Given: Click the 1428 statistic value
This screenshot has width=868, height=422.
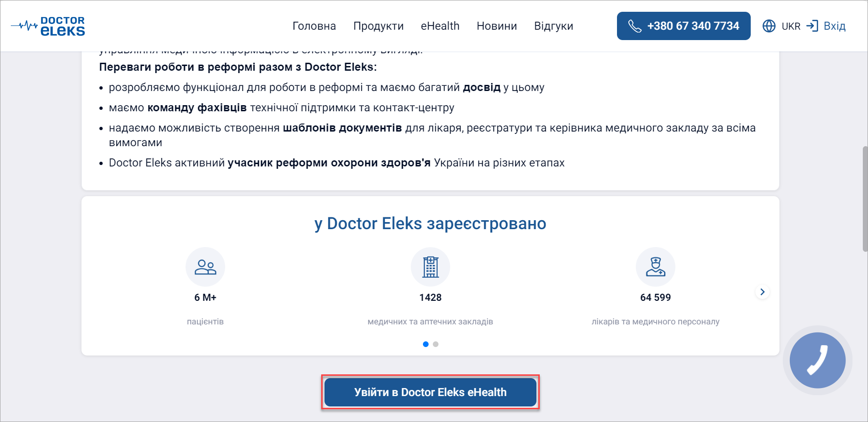Looking at the screenshot, I should click(430, 298).
